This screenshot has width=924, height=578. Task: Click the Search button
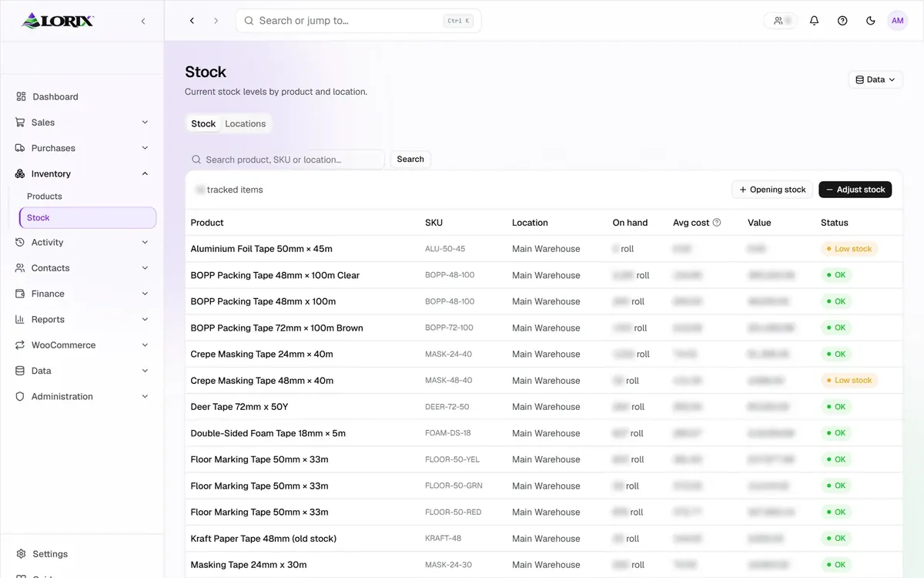410,160
